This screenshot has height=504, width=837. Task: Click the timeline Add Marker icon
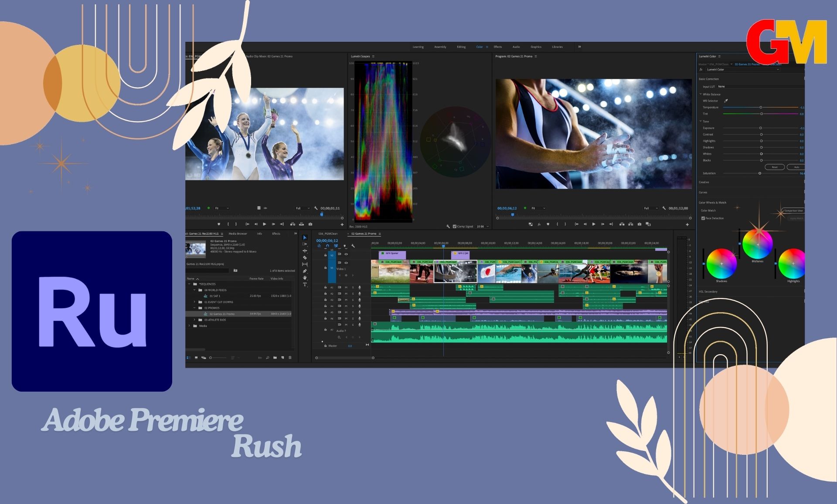tap(344, 246)
